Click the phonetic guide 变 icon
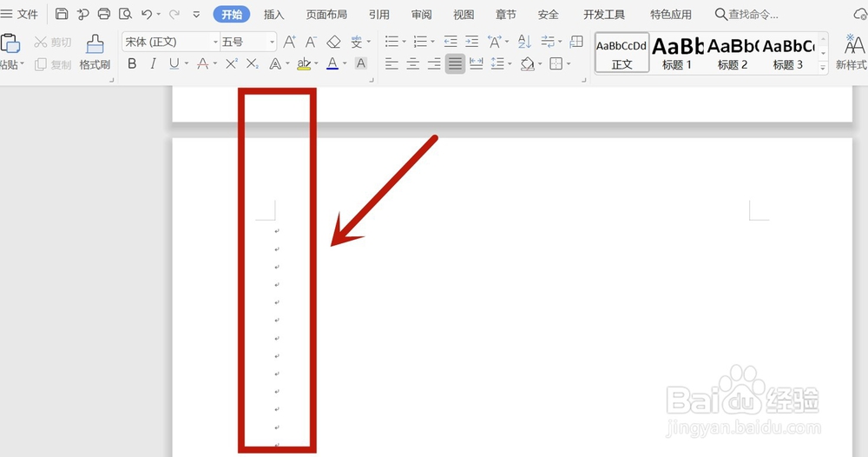The height and width of the screenshot is (457, 868). 356,42
